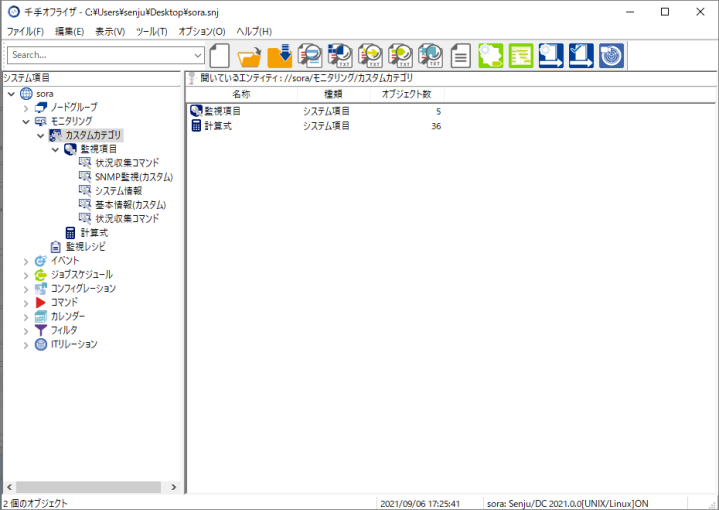Open the ヘルプ(H) menu
The image size is (719, 510).
tap(254, 32)
